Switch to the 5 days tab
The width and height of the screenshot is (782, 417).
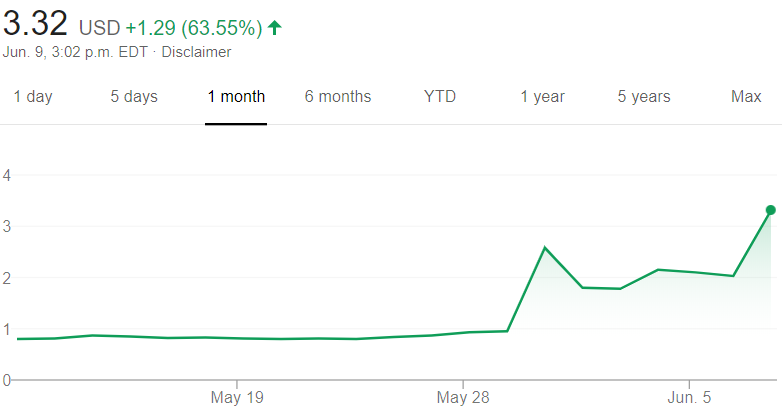134,96
